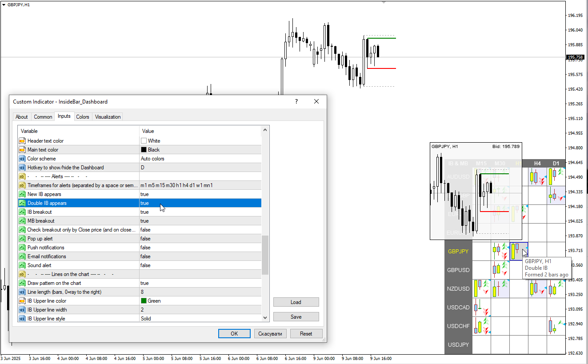This screenshot has height=364, width=588.
Task: Click the D1 column header in dashboard
Action: tap(556, 163)
